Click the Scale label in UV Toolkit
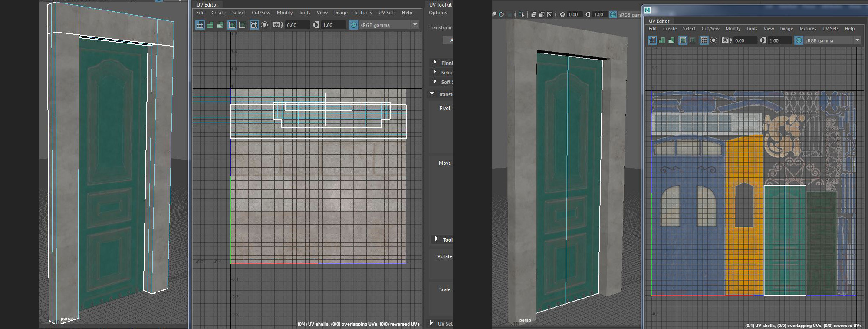 (445, 289)
